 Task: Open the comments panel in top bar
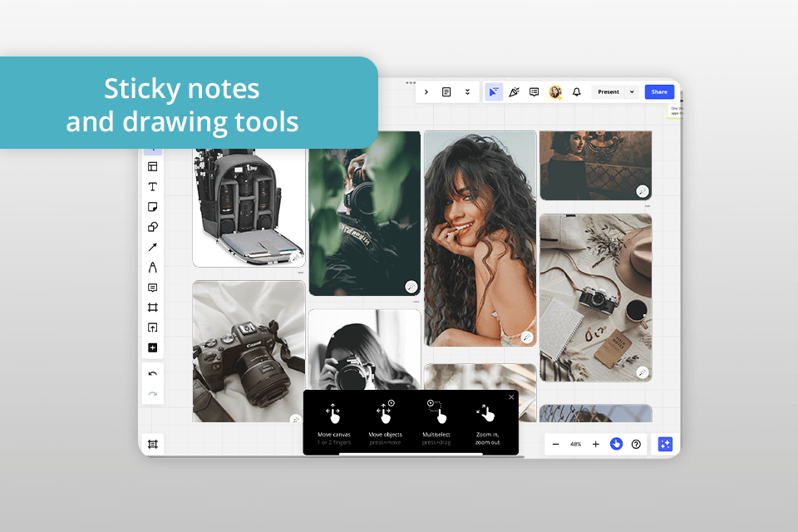click(534, 92)
